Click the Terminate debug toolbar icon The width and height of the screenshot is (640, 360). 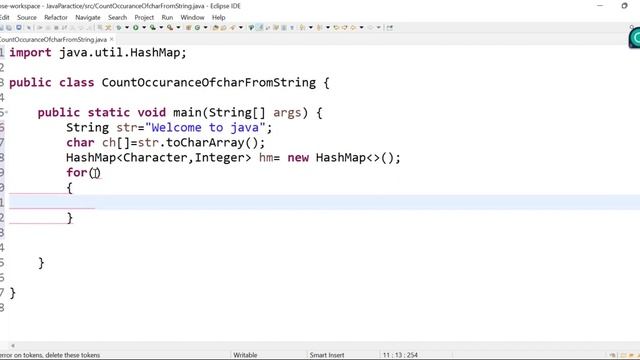(56, 28)
